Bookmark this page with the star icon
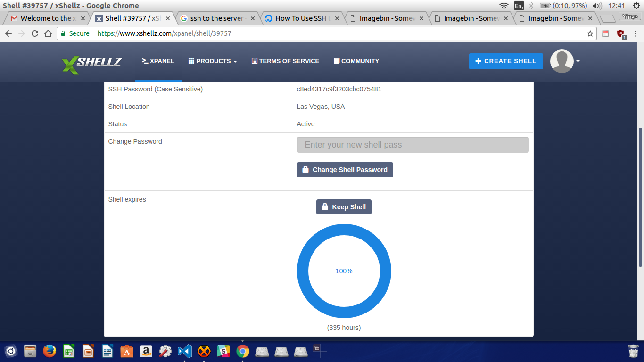The height and width of the screenshot is (362, 644). coord(590,33)
